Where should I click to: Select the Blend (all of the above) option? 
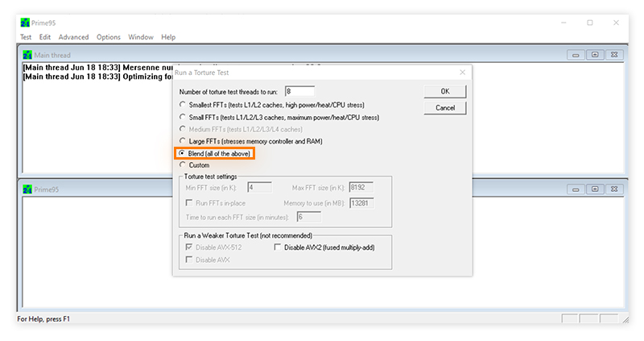pos(182,153)
